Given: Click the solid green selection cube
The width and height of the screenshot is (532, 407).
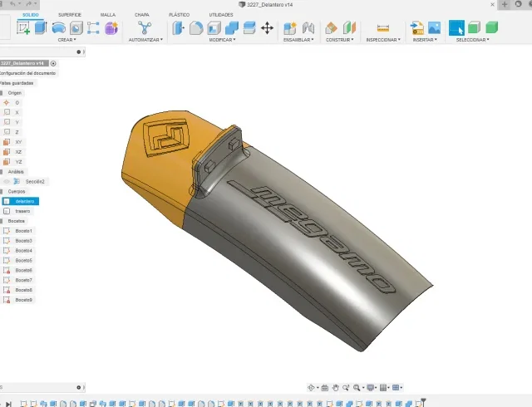Looking at the screenshot, I should click(x=491, y=27).
